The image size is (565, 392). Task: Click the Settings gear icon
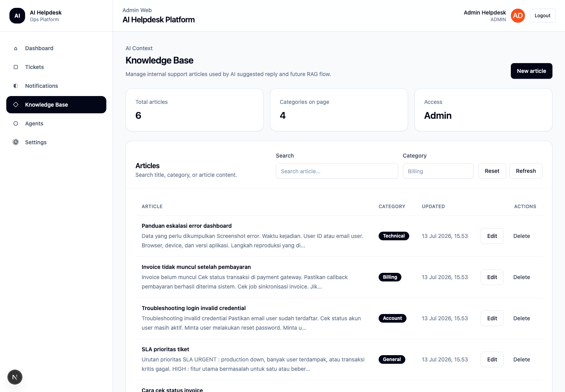coord(16,142)
